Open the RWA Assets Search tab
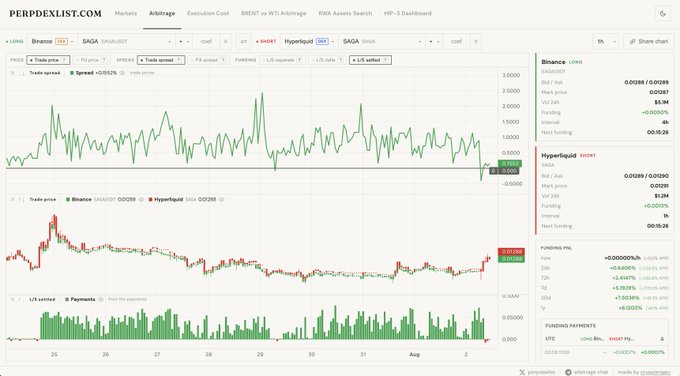The height and width of the screenshot is (376, 680). tap(345, 13)
